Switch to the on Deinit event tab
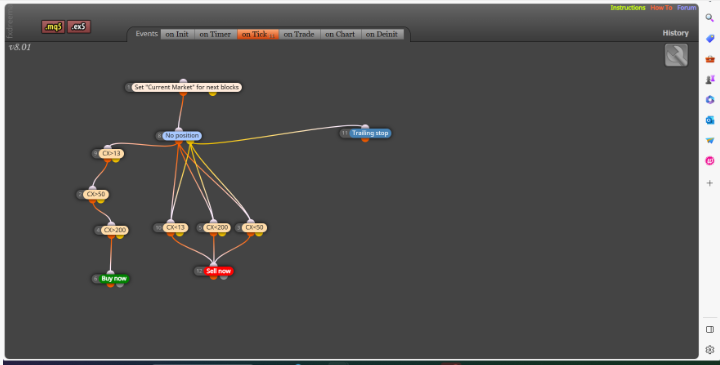 tap(382, 34)
